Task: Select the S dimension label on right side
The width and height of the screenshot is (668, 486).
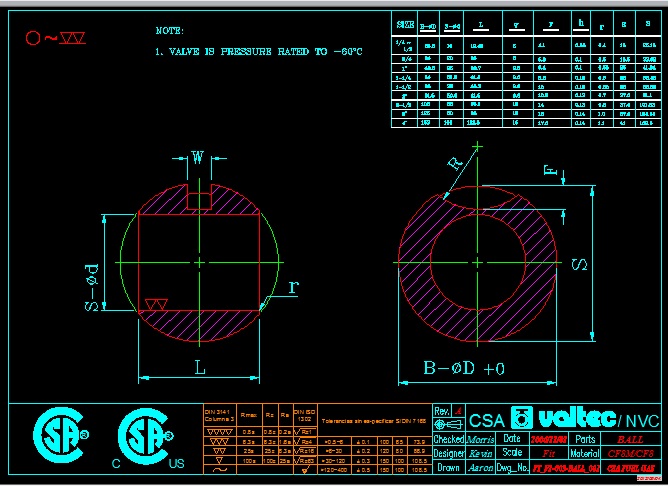Action: pos(578,264)
